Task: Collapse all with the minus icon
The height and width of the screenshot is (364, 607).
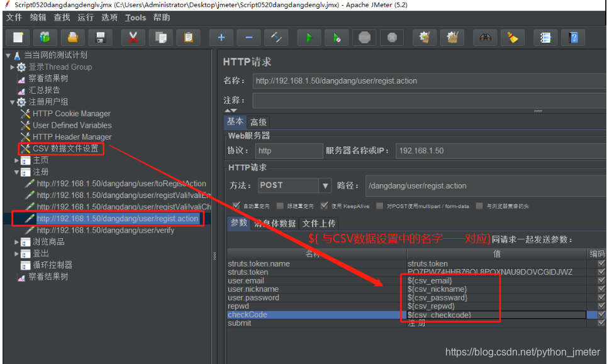Action: click(249, 38)
